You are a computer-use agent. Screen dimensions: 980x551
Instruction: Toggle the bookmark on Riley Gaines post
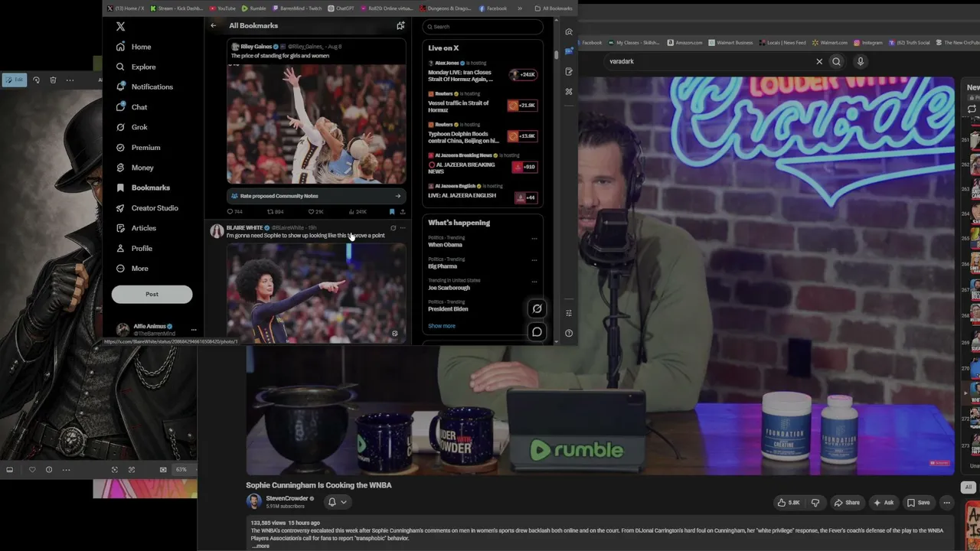(x=392, y=212)
